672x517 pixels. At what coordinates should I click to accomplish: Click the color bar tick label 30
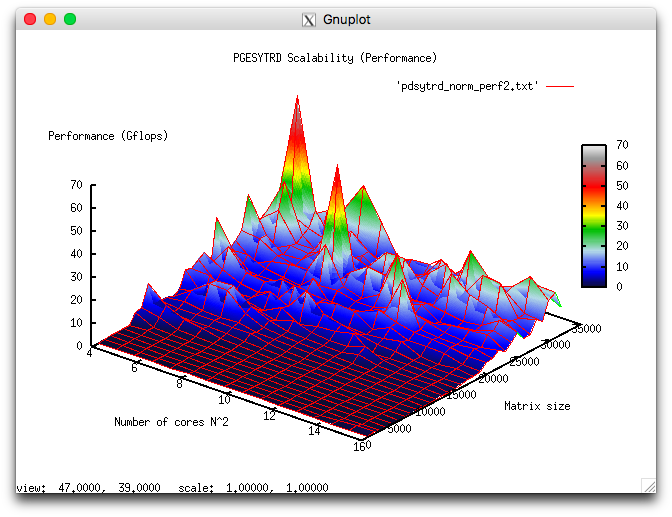click(x=622, y=226)
